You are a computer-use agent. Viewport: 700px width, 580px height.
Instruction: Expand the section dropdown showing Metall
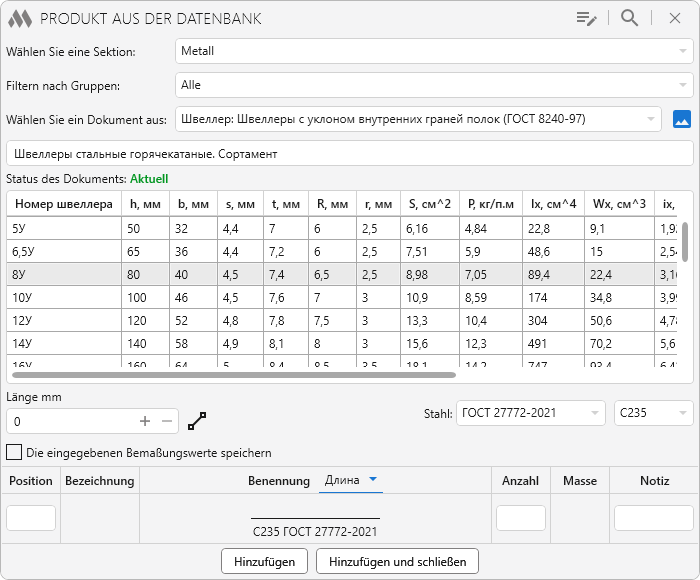tap(434, 51)
